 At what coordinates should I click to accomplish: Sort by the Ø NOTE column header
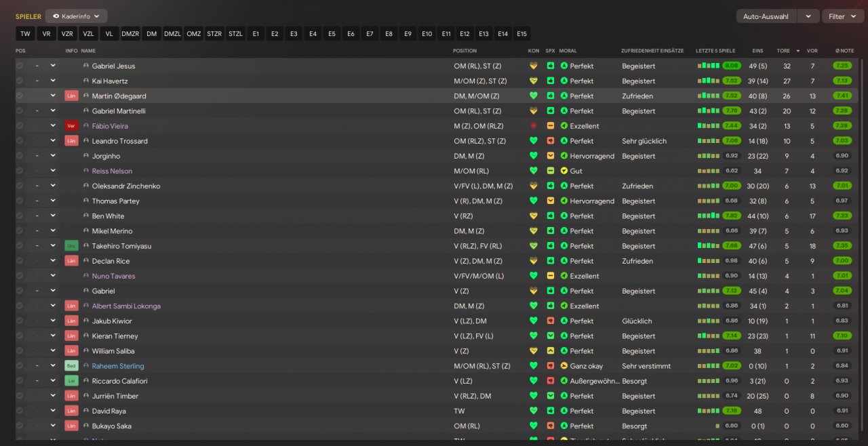pos(844,51)
